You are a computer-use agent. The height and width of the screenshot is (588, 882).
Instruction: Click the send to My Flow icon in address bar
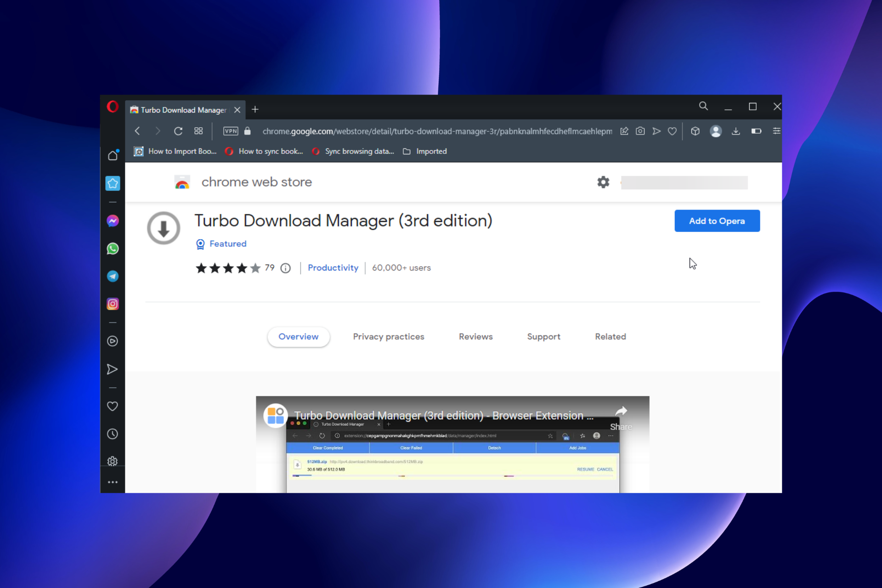pyautogui.click(x=656, y=131)
